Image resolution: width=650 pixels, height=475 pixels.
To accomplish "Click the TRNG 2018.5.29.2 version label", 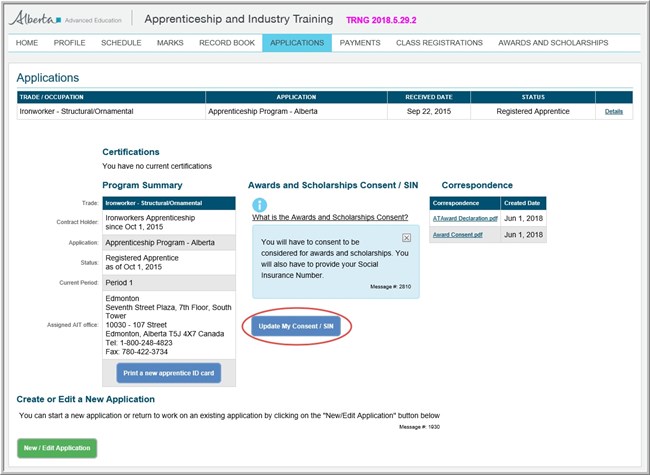I will tap(381, 20).
